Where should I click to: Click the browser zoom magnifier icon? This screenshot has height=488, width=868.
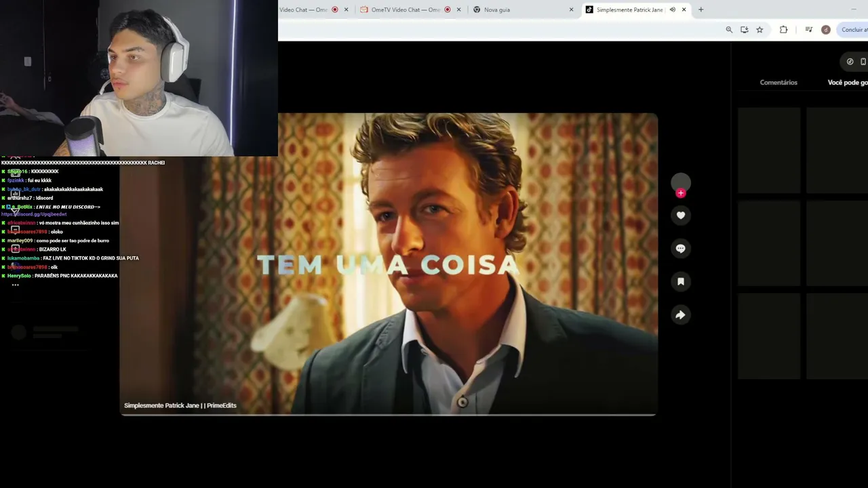click(729, 30)
